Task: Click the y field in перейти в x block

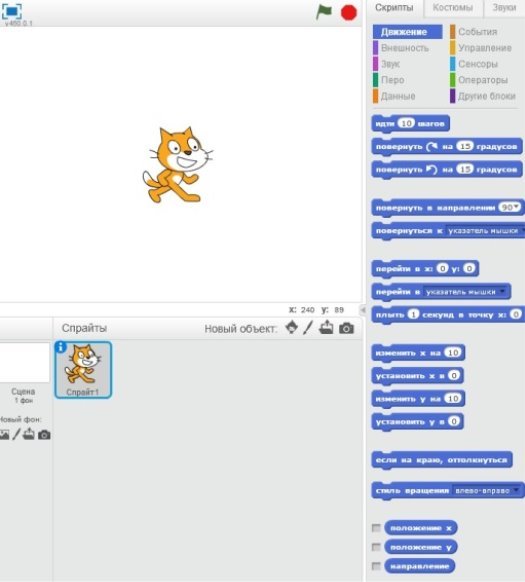Action: pos(469,268)
